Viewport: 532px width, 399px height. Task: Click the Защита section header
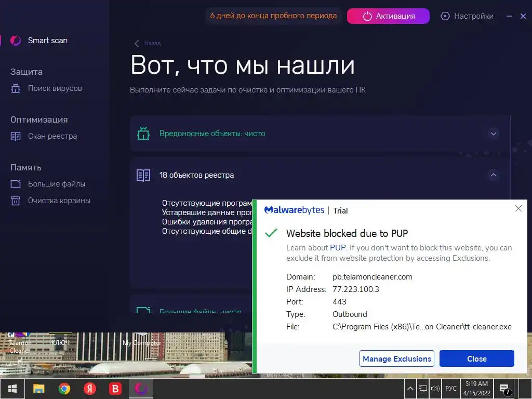click(26, 72)
